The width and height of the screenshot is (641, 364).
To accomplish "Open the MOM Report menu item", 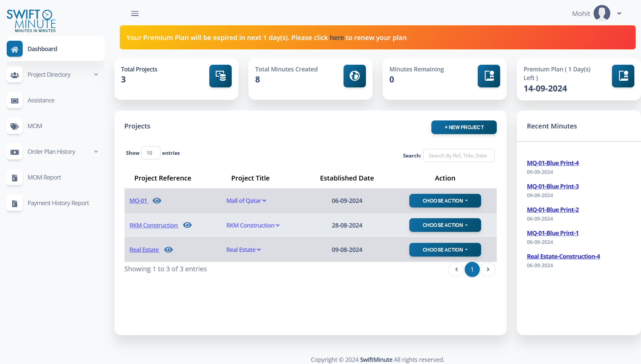I will (x=44, y=177).
